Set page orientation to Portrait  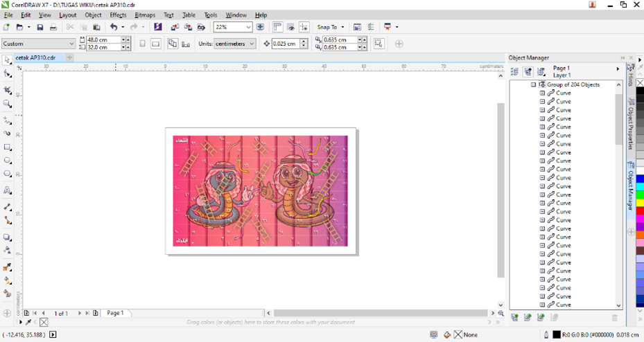[143, 44]
